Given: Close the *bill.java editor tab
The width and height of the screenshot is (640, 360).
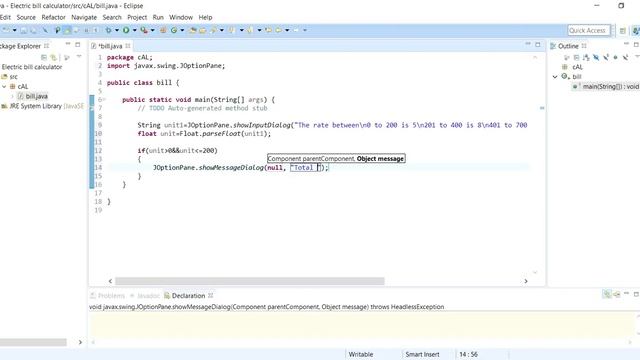Looking at the screenshot, I should click(x=128, y=46).
